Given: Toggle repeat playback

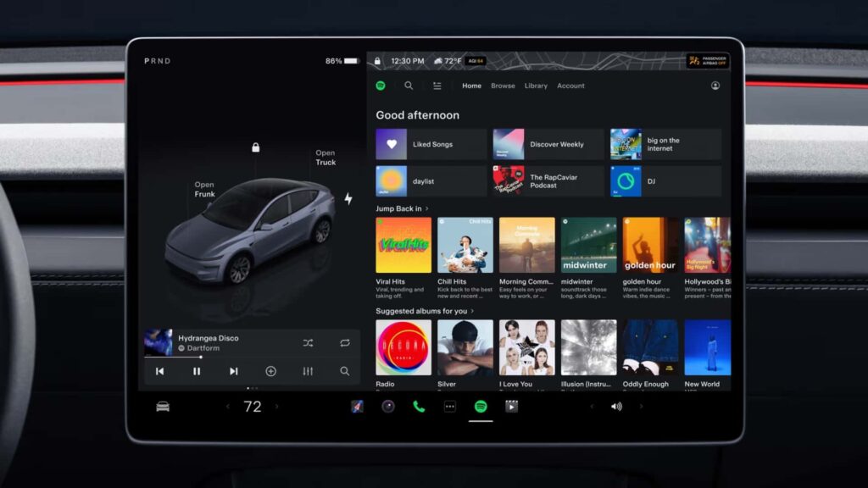Looking at the screenshot, I should (345, 343).
